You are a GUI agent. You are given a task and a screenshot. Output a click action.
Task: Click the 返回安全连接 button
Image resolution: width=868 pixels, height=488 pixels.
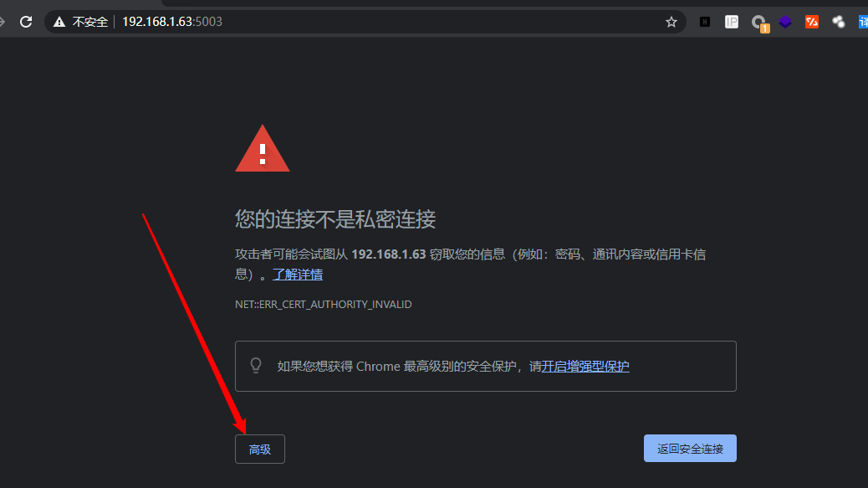[690, 448]
